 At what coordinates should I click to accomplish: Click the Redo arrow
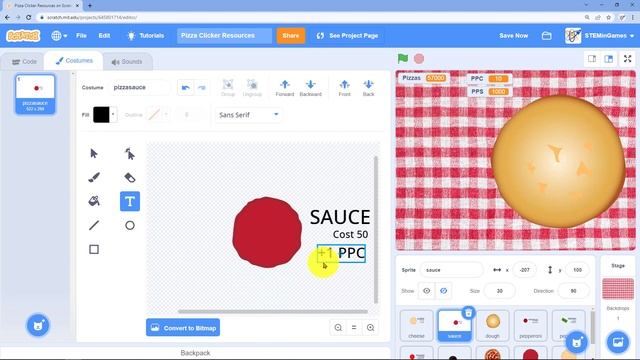(x=202, y=88)
